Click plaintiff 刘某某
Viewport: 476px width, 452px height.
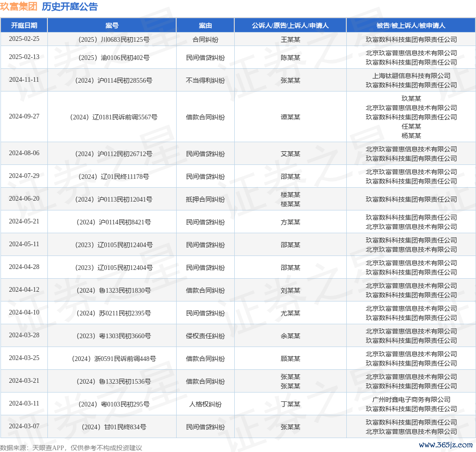pyautogui.click(x=290, y=290)
